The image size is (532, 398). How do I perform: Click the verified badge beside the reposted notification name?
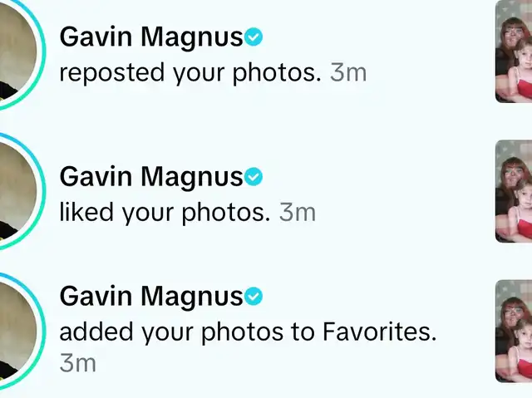click(x=254, y=37)
